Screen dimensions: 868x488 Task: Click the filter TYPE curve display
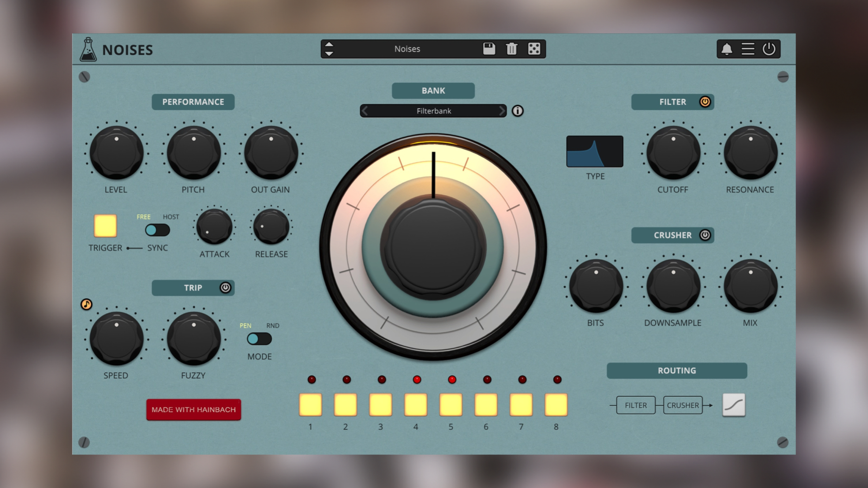coord(594,151)
